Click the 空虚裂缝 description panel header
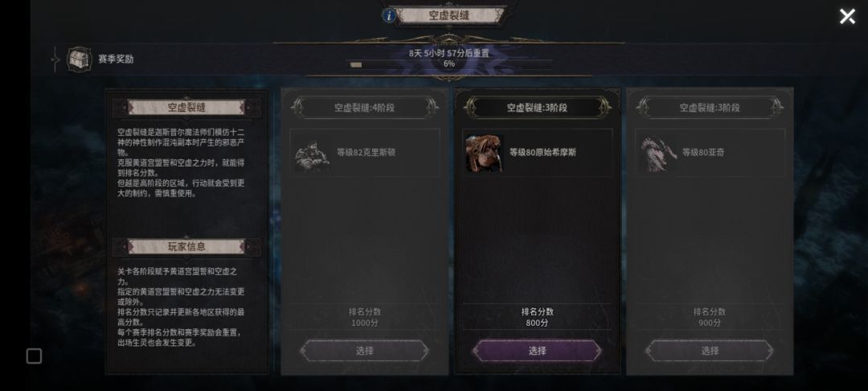Image resolution: width=868 pixels, height=391 pixels. (186, 107)
